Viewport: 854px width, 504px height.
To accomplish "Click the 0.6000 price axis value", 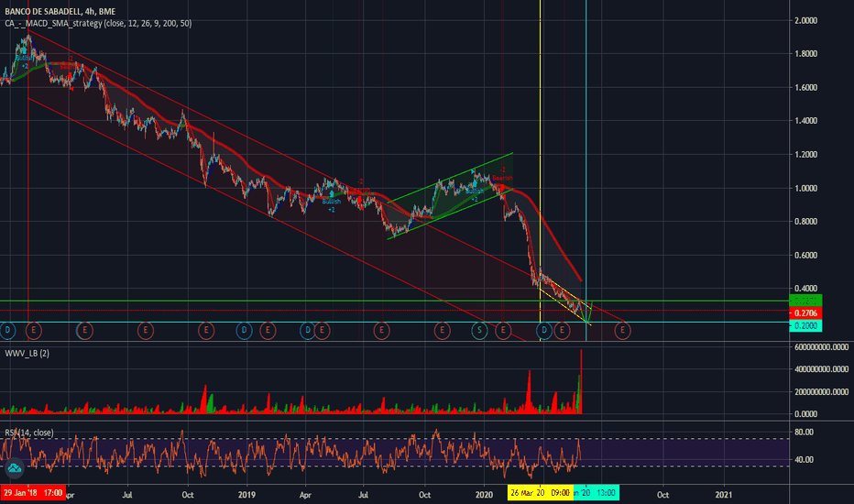I will pos(806,256).
